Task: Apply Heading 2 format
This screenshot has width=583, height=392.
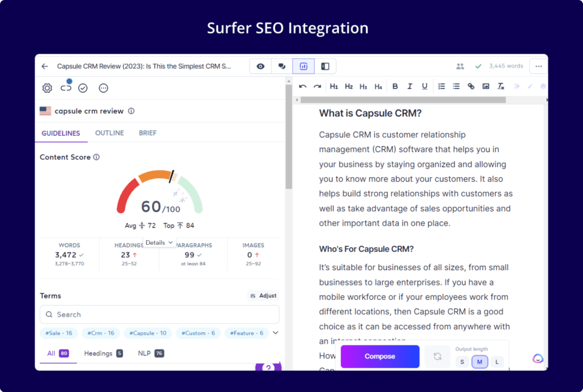Action: [348, 86]
